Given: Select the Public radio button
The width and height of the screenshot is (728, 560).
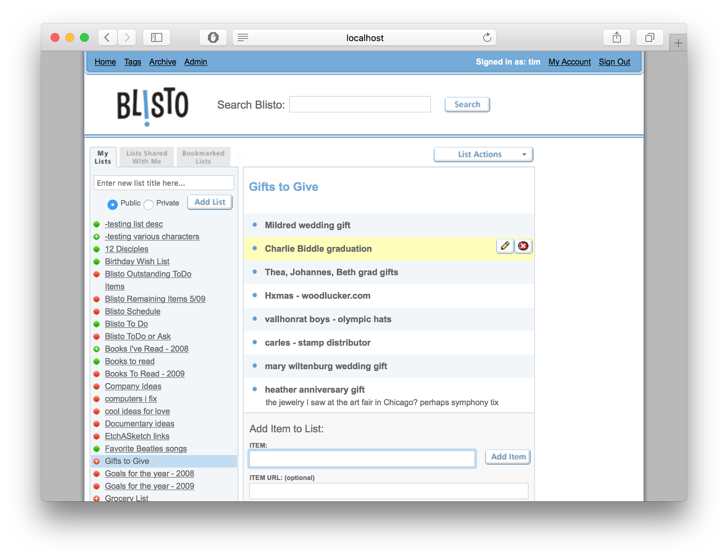Looking at the screenshot, I should pos(112,204).
